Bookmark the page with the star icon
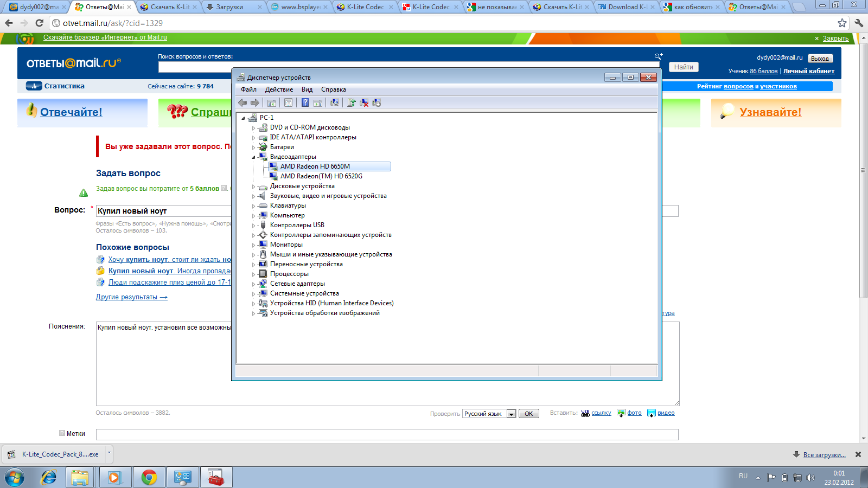 (x=842, y=23)
